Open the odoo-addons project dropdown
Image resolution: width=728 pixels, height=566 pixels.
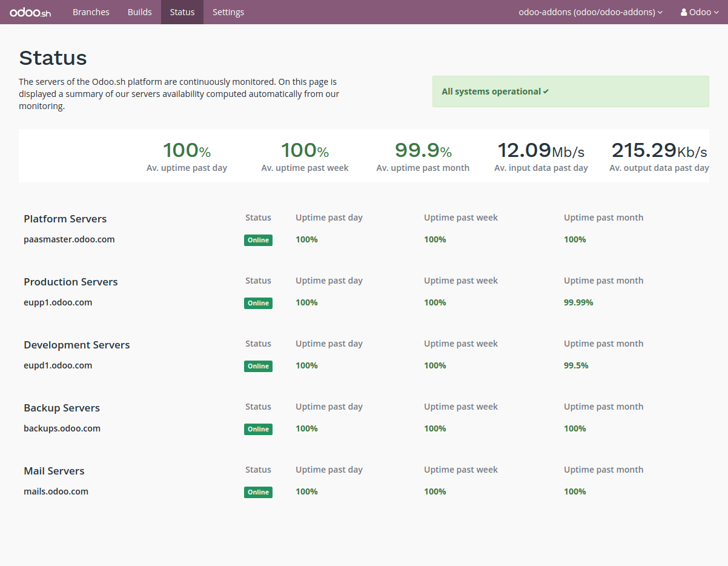[591, 12]
